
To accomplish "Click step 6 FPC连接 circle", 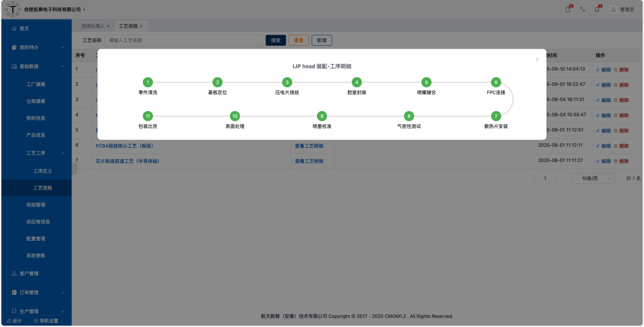I will [496, 82].
